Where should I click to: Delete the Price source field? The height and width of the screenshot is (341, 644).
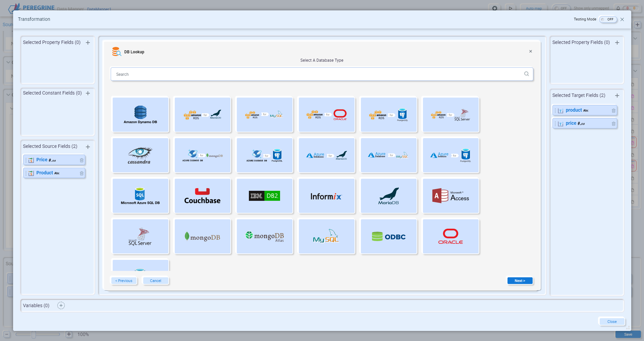[82, 160]
